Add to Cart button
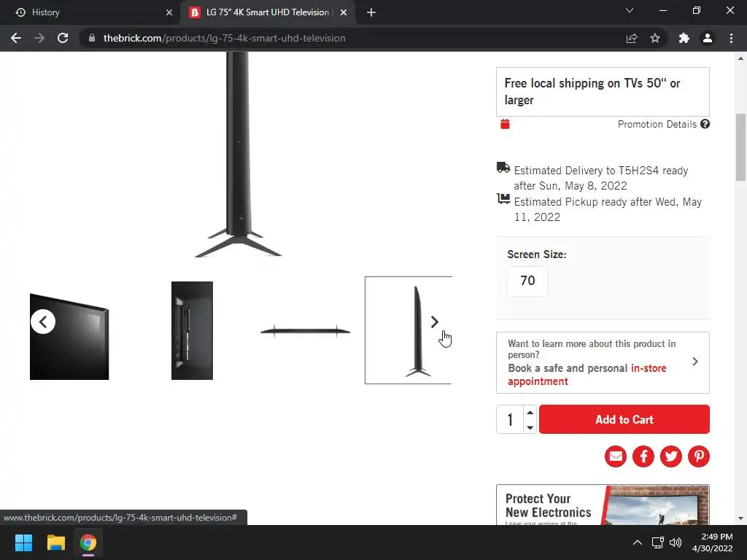Screen dimensions: 747x560 (624, 419)
